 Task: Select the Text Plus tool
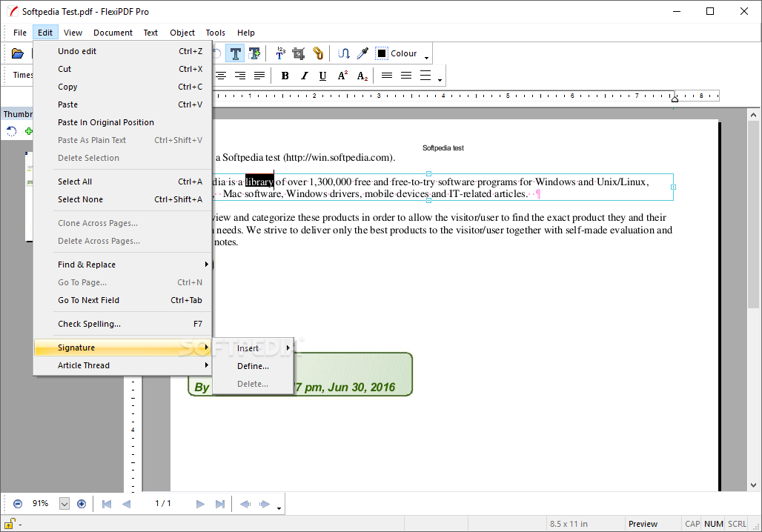[254, 53]
